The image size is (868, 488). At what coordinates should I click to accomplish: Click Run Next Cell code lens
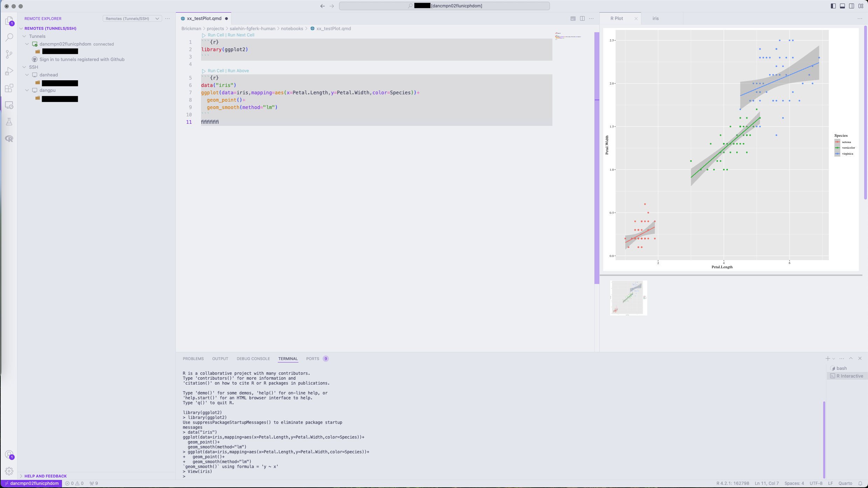241,35
